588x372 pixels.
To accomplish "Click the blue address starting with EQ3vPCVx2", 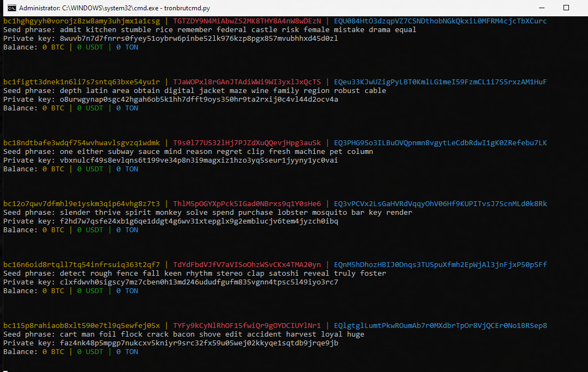I will click(x=441, y=204).
